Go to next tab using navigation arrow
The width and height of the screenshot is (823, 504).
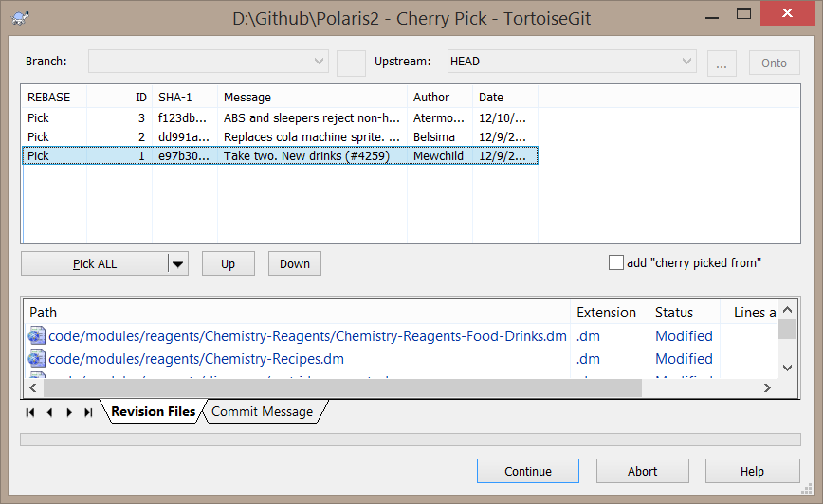[69, 412]
